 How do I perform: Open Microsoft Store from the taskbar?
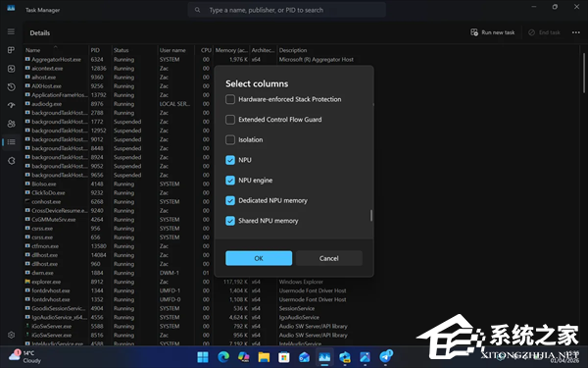point(284,357)
